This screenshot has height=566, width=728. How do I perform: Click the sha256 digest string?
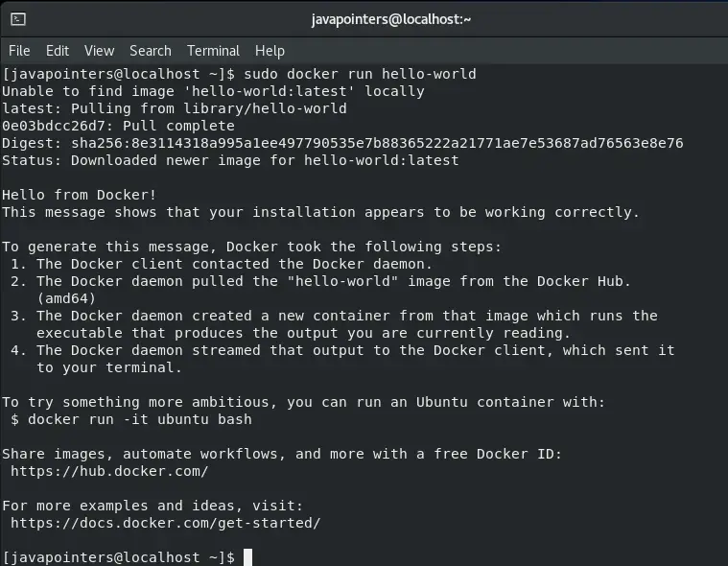pyautogui.click(x=377, y=143)
